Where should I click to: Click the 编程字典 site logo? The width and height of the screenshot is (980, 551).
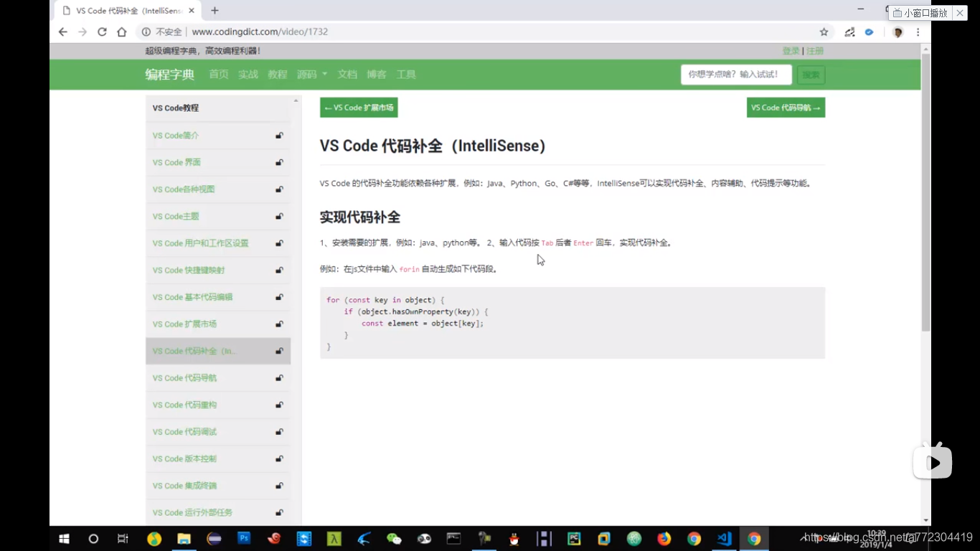(x=170, y=75)
